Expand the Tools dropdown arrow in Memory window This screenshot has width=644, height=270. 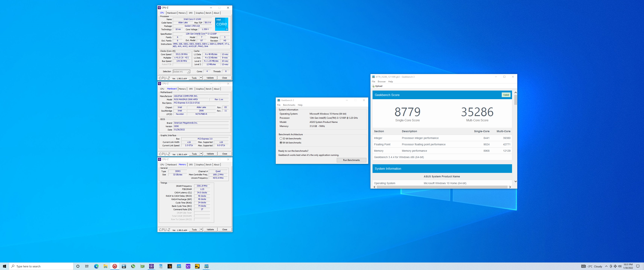point(201,229)
